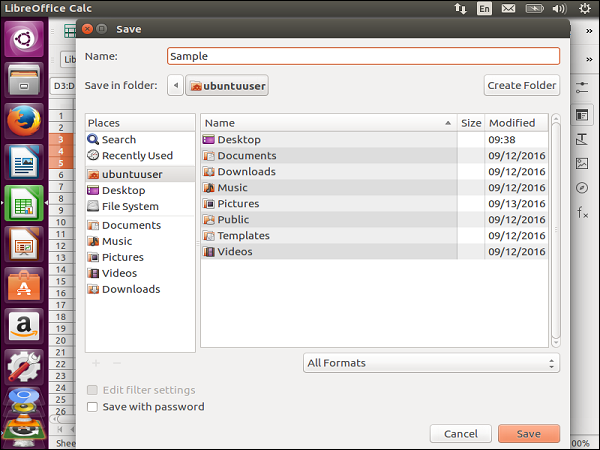This screenshot has height=450, width=600.
Task: Open LibreOffice Impress in the launcher
Action: point(23,244)
